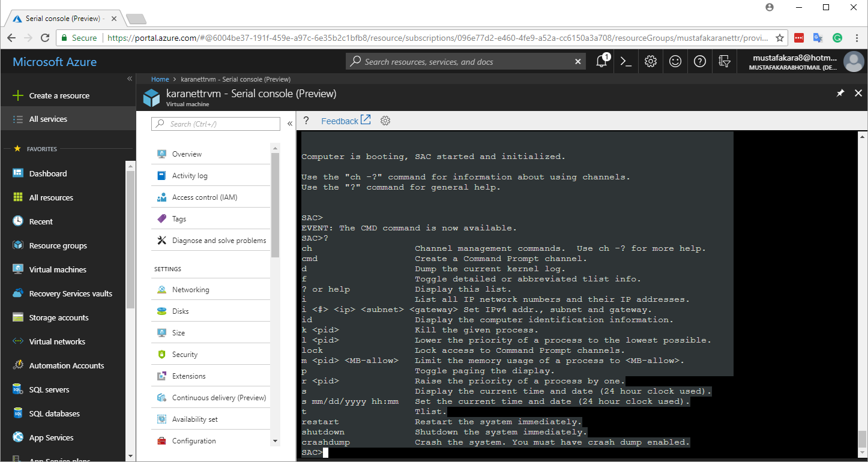The height and width of the screenshot is (462, 868).
Task: Pin the Serial console blade
Action: [x=840, y=93]
